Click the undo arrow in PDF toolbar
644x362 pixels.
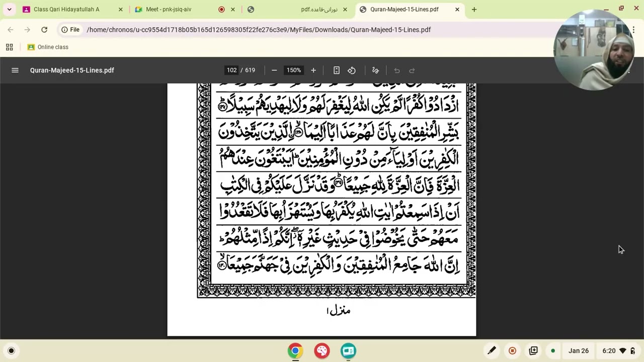click(x=397, y=70)
